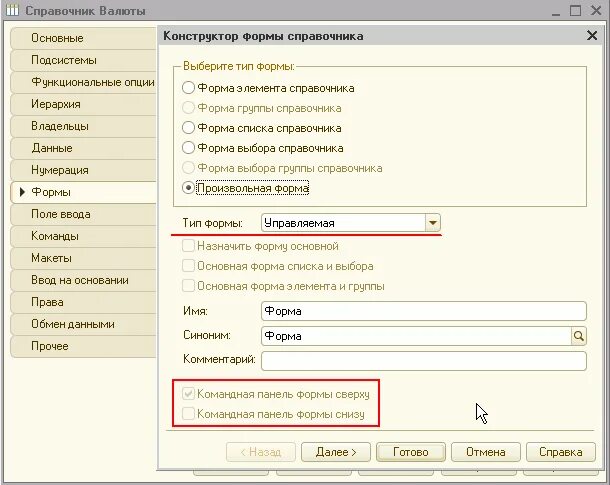Image resolution: width=610 pixels, height=485 pixels.
Task: Toggle Назначить форму основной checkbox
Action: click(x=188, y=246)
